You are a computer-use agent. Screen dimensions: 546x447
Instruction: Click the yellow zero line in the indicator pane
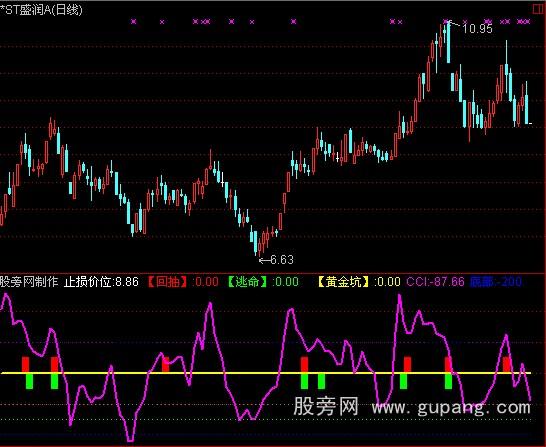coord(266,373)
